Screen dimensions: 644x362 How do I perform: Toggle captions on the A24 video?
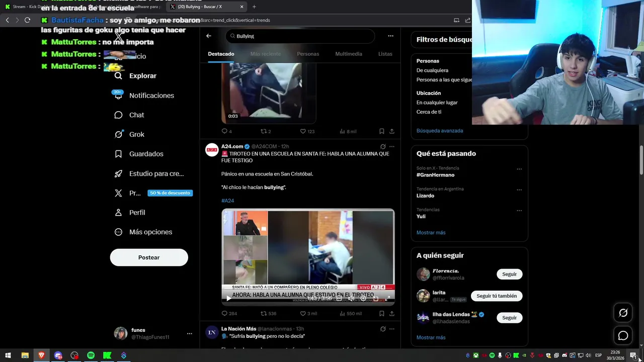[x=340, y=298]
